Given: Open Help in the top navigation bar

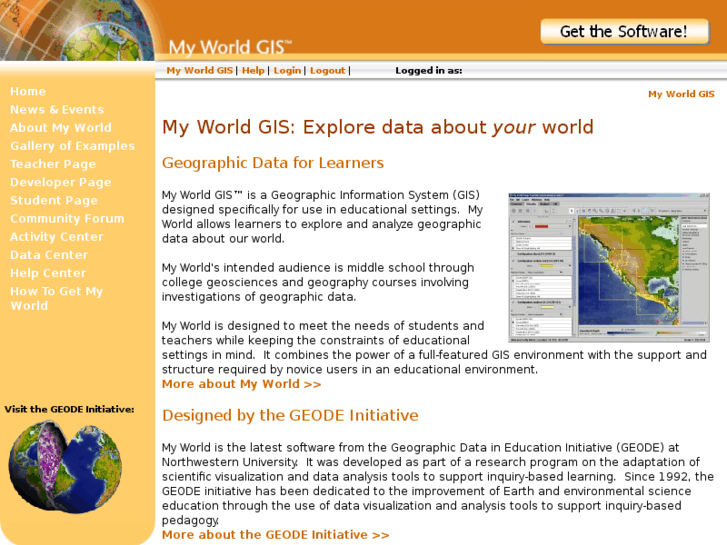Looking at the screenshot, I should [x=253, y=71].
